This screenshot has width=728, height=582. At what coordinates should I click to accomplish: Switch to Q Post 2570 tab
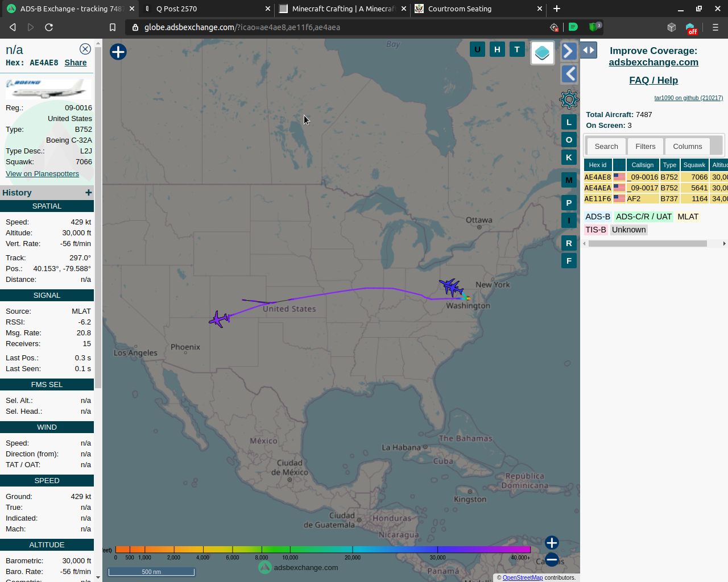206,9
